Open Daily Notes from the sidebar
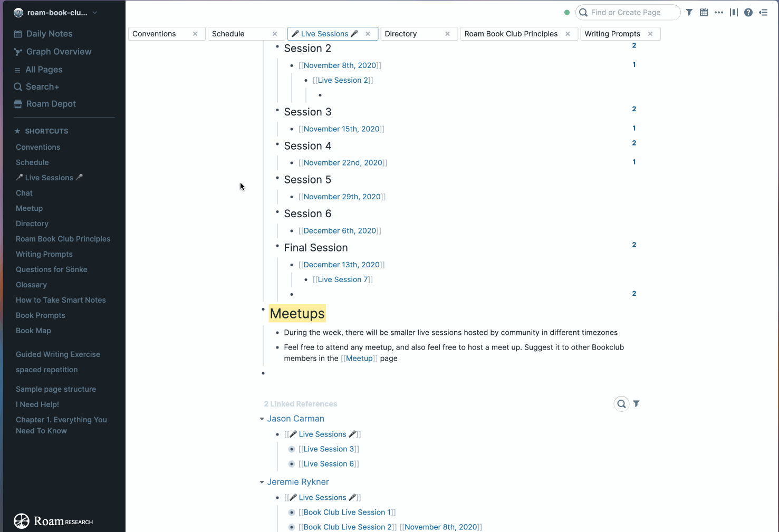 coord(48,33)
